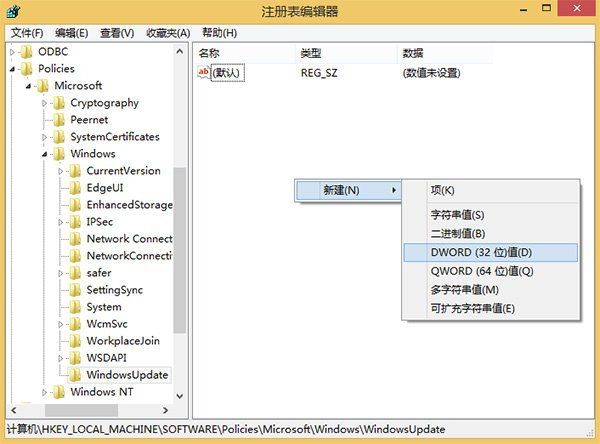Select the Network Connect tree key
This screenshot has width=600, height=444.
(x=129, y=239)
